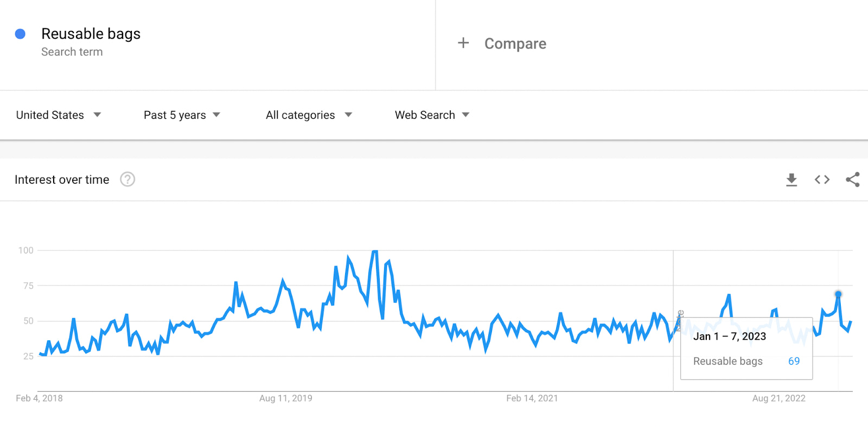The width and height of the screenshot is (868, 427).
Task: Click the plus icon beside Compare
Action: coord(463,43)
